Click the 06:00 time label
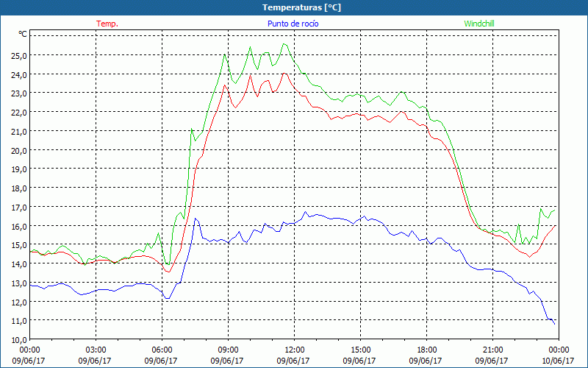 162,350
